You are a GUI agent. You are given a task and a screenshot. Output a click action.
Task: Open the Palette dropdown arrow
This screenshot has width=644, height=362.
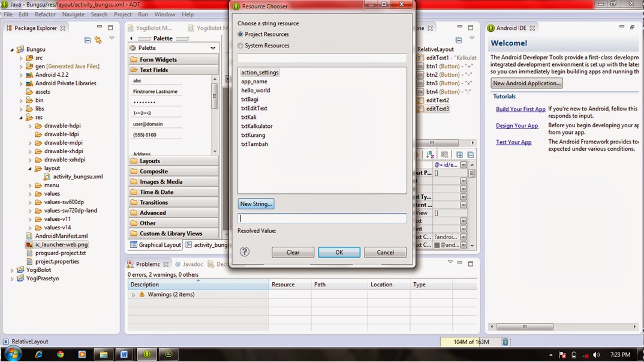click(x=213, y=48)
